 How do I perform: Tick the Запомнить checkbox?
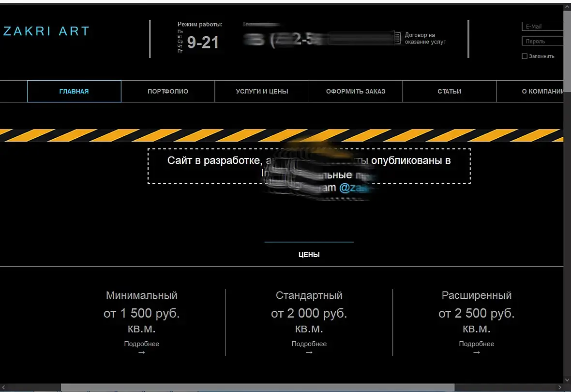click(525, 56)
